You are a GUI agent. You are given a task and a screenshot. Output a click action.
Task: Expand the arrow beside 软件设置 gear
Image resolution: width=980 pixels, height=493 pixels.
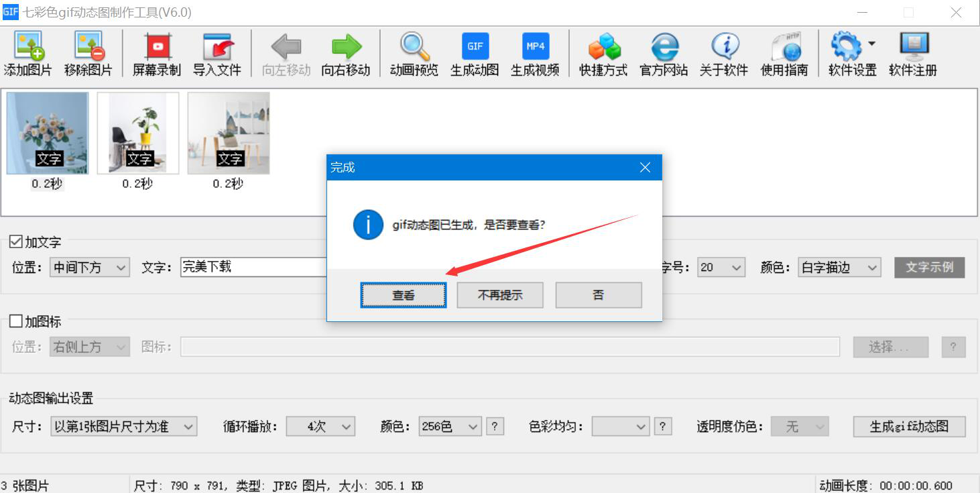tap(871, 44)
